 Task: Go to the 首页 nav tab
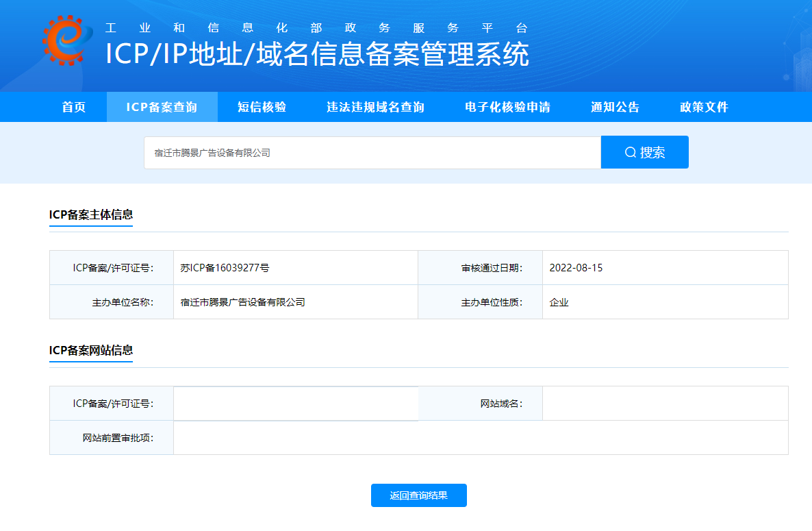tap(74, 107)
